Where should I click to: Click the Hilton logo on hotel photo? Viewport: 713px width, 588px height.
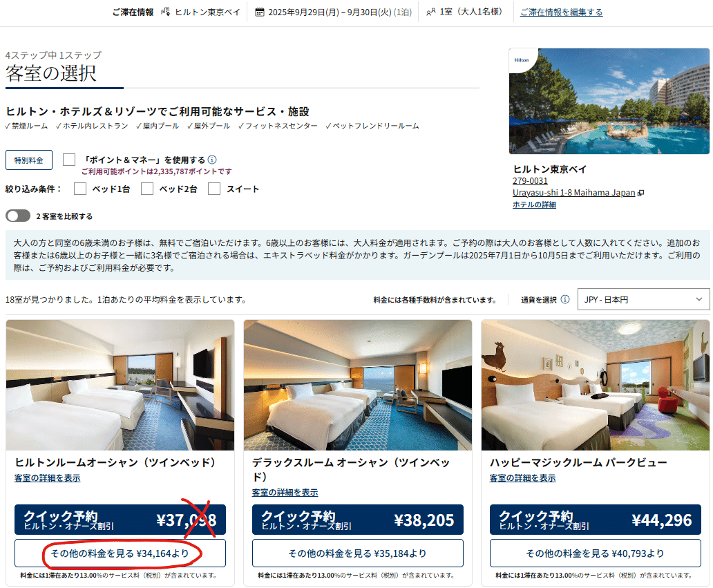pyautogui.click(x=522, y=60)
